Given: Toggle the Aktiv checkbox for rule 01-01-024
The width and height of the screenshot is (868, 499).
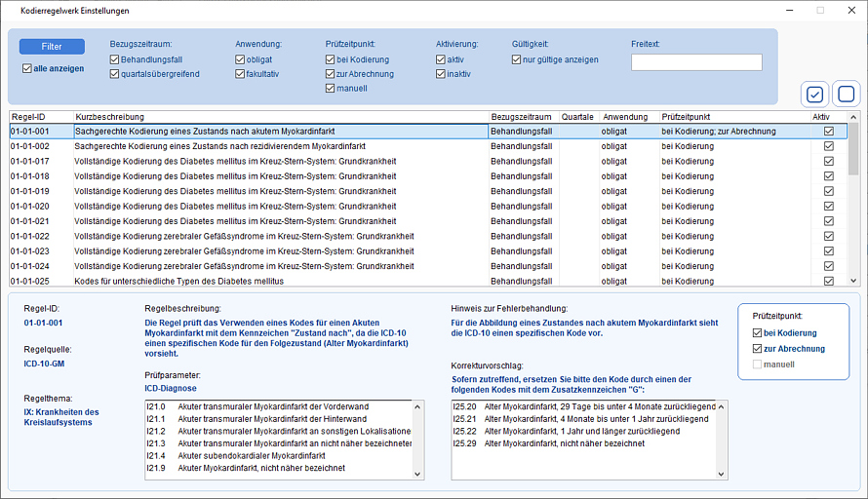Looking at the screenshot, I should coord(829,265).
